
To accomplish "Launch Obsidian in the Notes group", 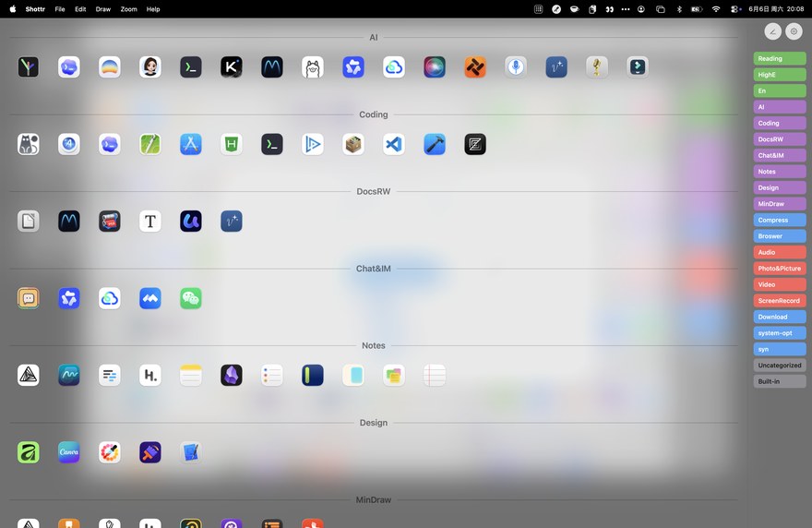I will tap(231, 375).
